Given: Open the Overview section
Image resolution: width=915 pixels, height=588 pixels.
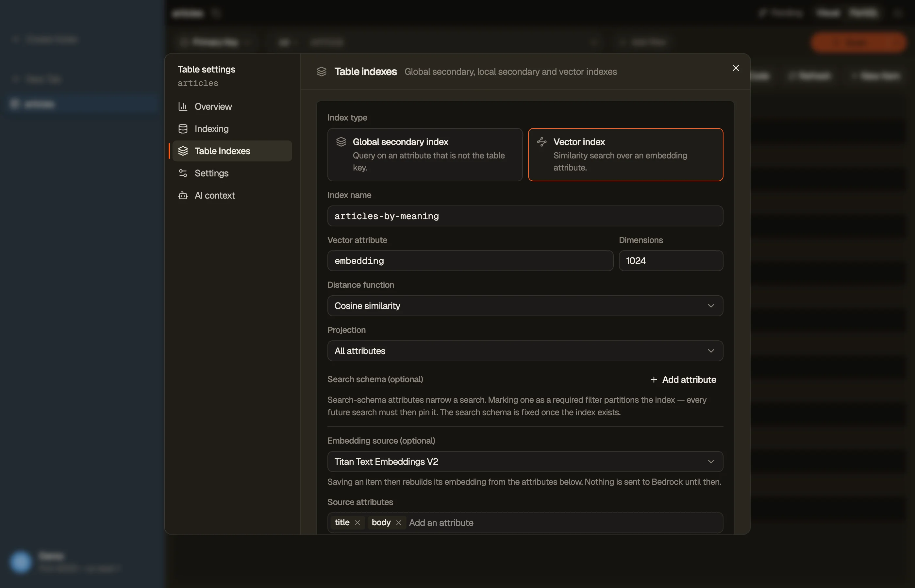Looking at the screenshot, I should click(x=232, y=106).
